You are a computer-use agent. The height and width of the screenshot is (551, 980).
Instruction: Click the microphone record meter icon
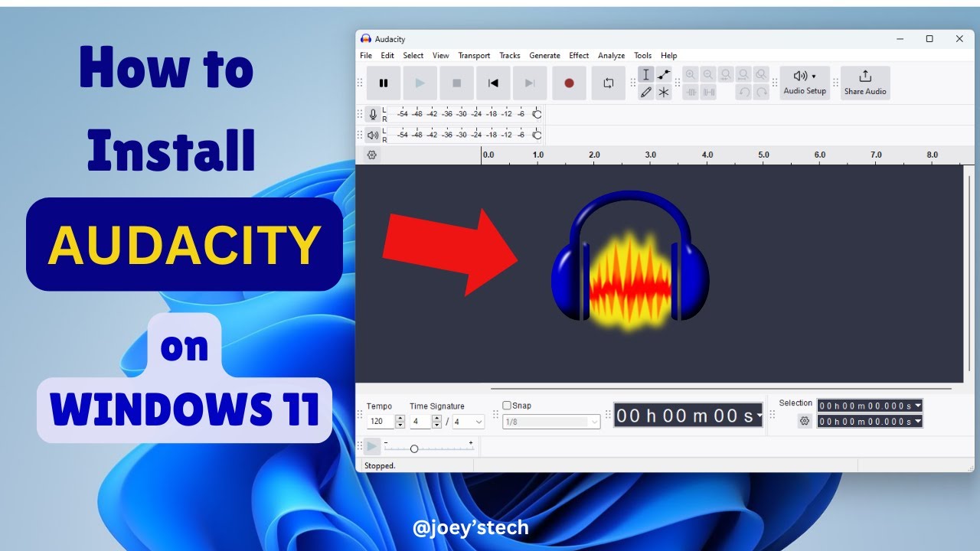(373, 114)
